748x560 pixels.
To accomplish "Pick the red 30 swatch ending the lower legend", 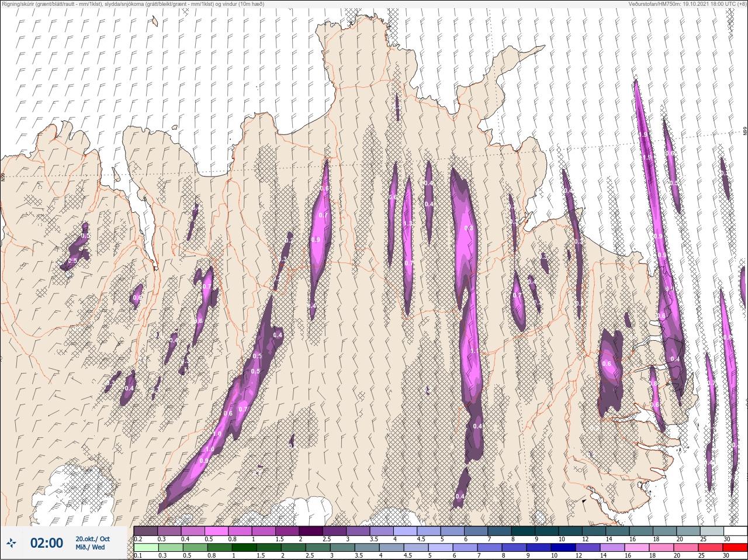I will 735,548.
